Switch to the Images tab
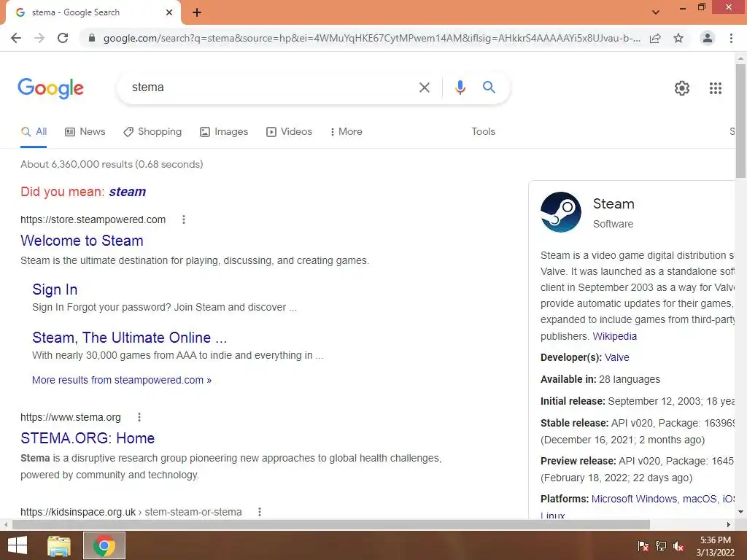Image resolution: width=747 pixels, height=560 pixels. (224, 132)
